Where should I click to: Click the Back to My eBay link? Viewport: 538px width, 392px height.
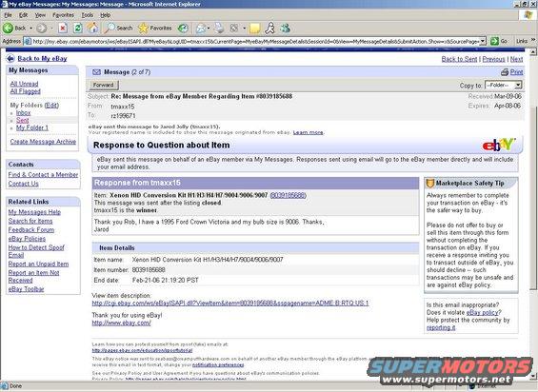[42, 59]
